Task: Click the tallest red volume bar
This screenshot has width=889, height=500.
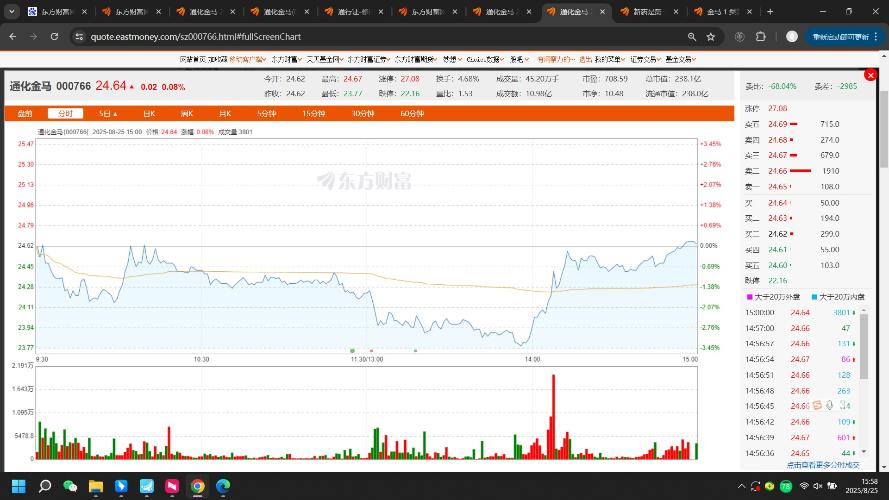Action: tap(553, 416)
